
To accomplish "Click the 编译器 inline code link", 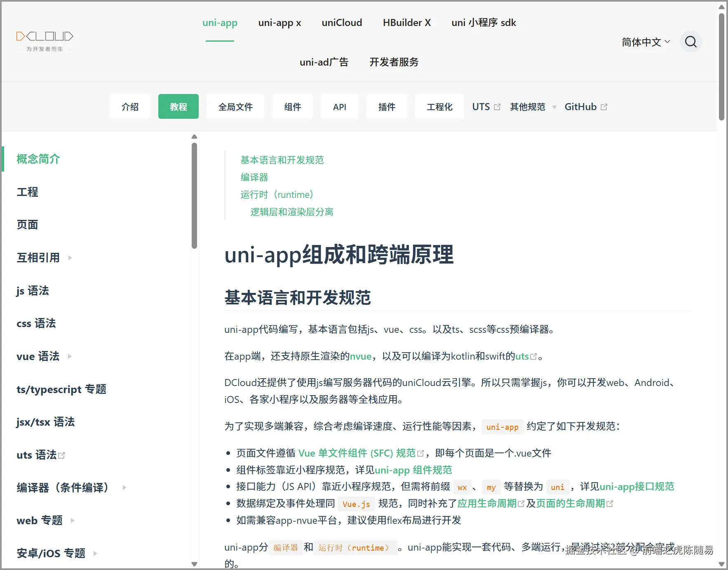I will tap(286, 548).
